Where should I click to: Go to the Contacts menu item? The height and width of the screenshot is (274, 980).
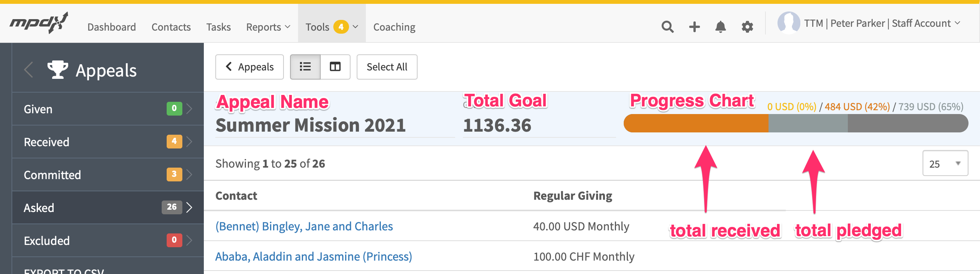[171, 27]
